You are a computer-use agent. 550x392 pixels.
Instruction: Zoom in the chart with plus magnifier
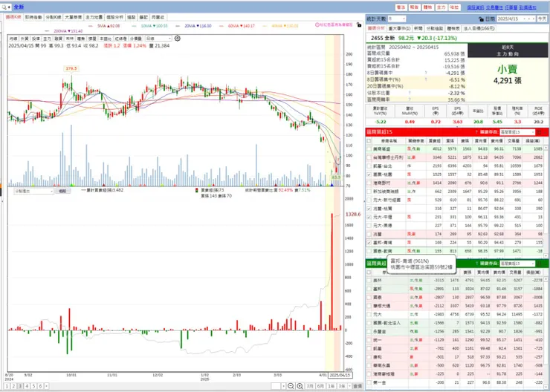300,386
